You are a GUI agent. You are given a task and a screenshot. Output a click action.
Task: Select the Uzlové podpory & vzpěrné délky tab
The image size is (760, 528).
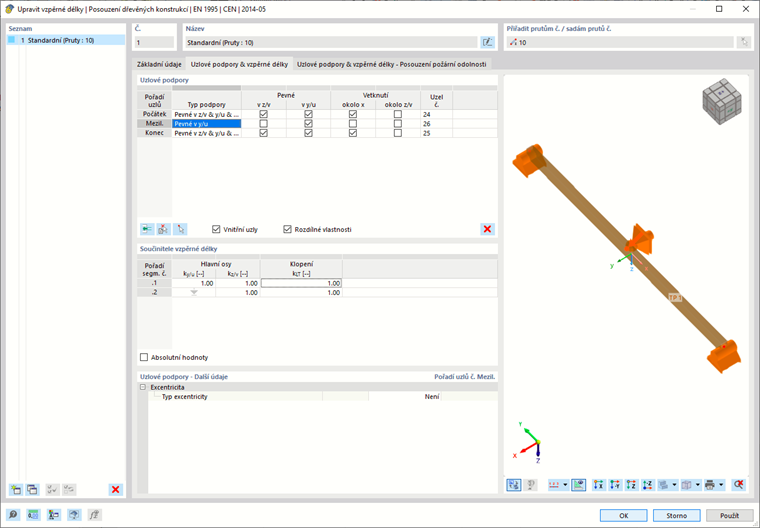click(239, 64)
